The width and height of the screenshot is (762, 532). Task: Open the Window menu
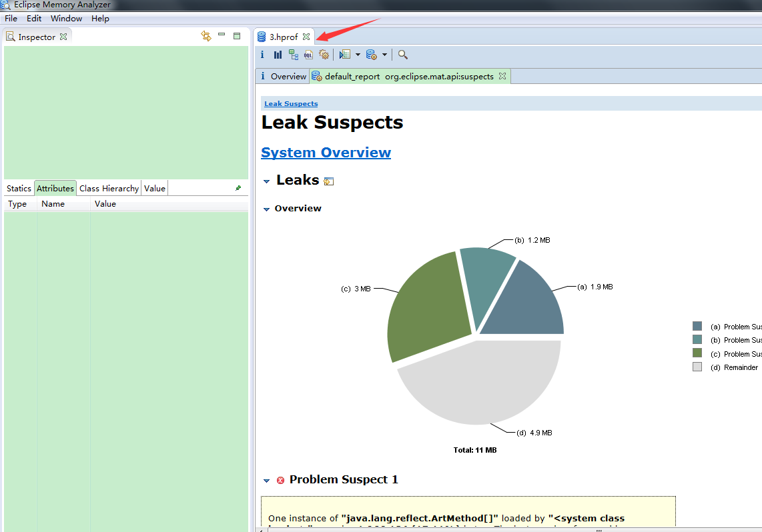coord(66,19)
